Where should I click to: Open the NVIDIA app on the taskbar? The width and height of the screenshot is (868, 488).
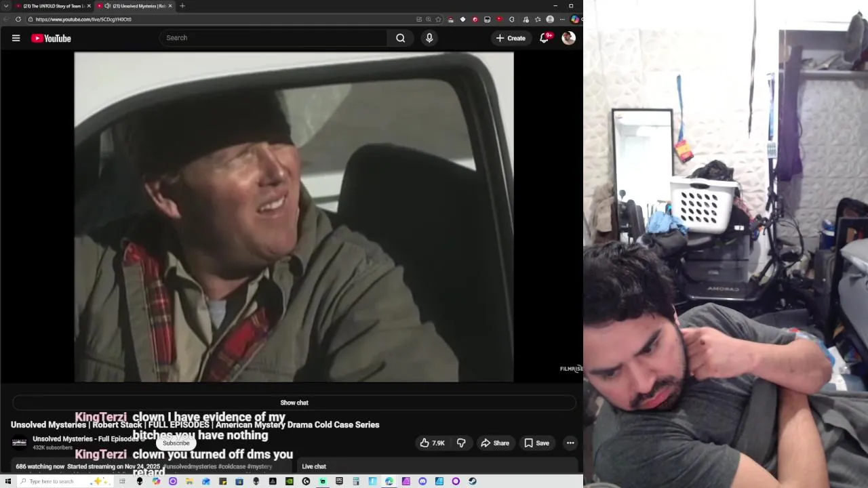(289, 481)
